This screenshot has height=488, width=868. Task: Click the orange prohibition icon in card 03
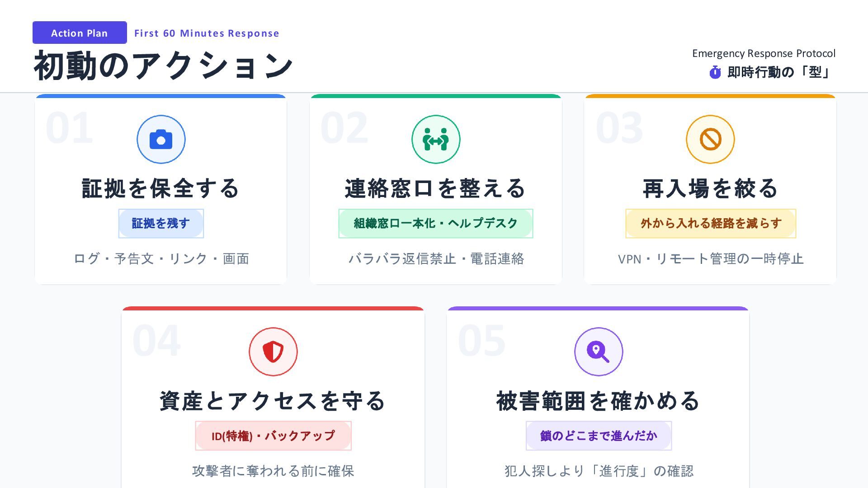coord(710,139)
